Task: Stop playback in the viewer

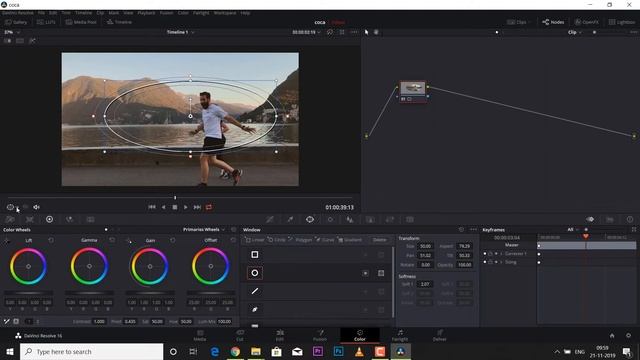Action: click(175, 207)
